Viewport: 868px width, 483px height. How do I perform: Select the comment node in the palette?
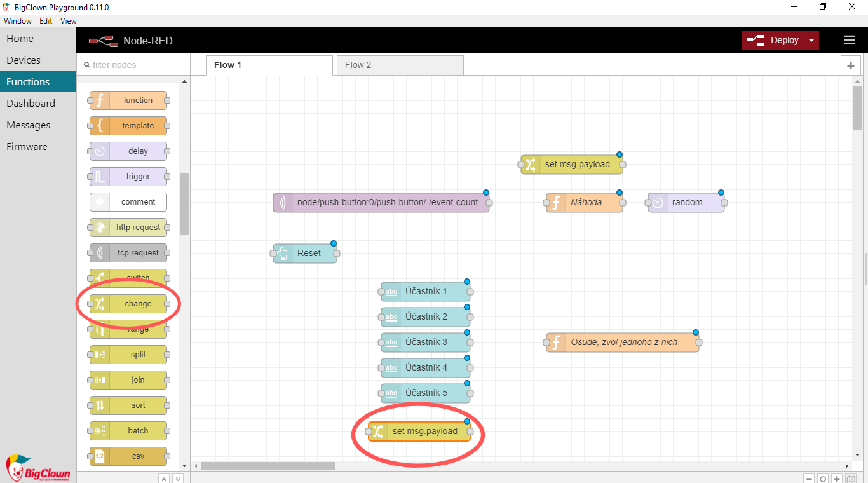click(x=128, y=202)
